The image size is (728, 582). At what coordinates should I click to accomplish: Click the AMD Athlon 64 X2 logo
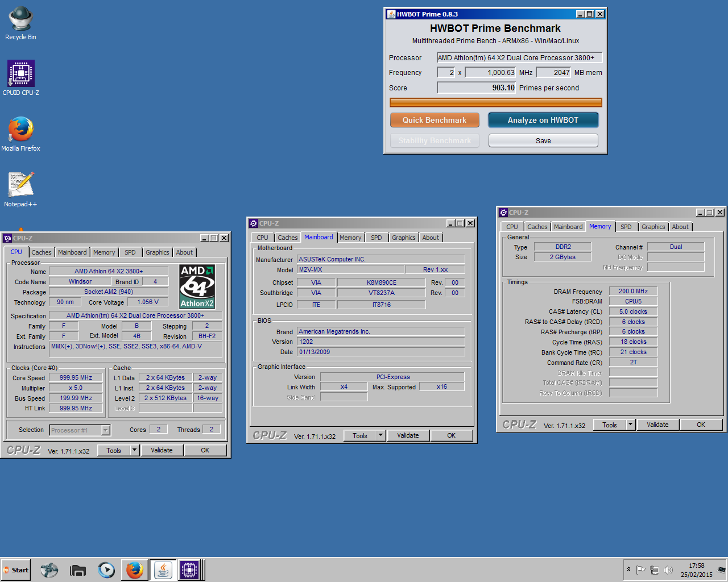tap(197, 286)
